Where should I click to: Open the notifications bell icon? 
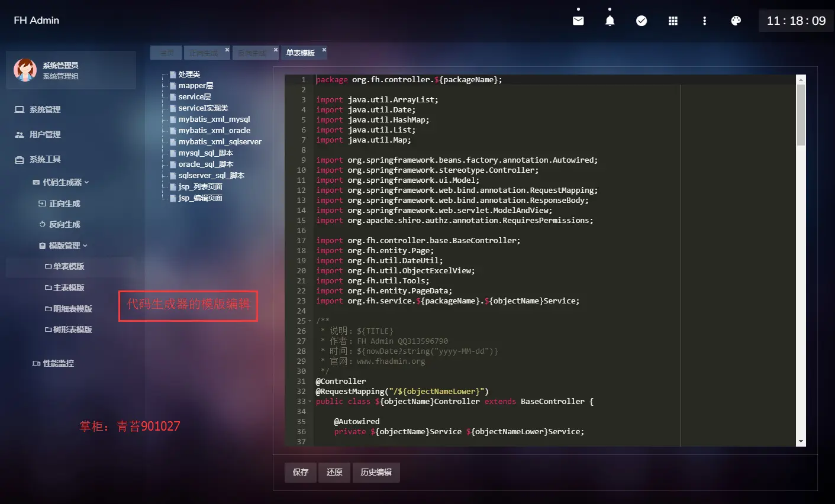coord(610,21)
